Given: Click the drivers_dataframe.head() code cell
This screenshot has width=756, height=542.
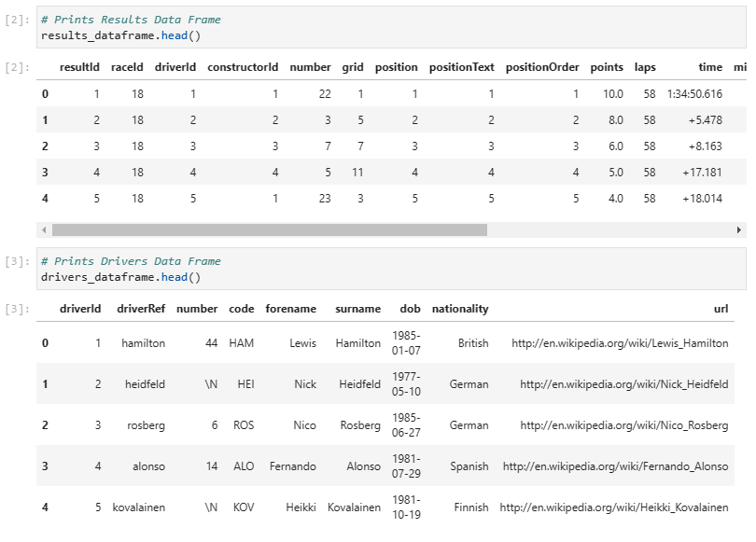Looking at the screenshot, I should tap(391, 269).
